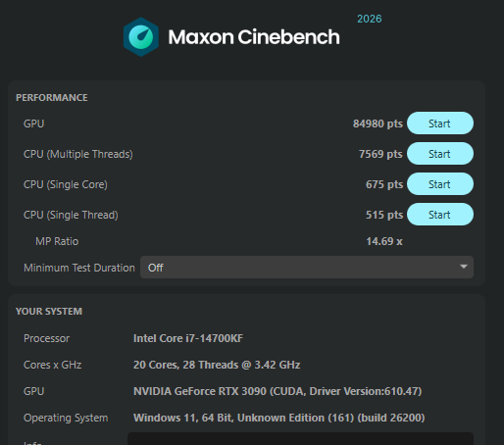The height and width of the screenshot is (445, 504).
Task: Click the PERFORMANCE section heading
Action: [52, 98]
